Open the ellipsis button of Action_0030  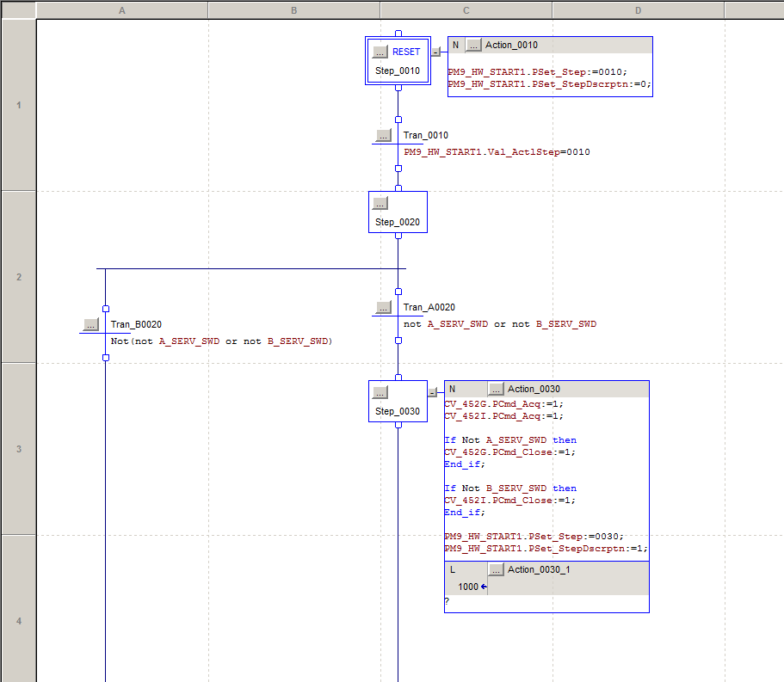(x=496, y=389)
